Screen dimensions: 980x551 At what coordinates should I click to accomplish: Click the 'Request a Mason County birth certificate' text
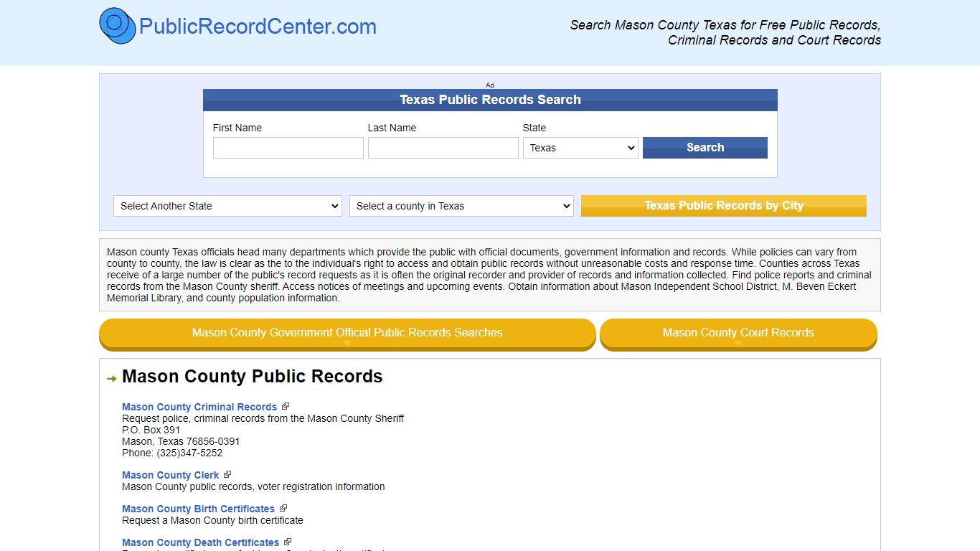[212, 520]
